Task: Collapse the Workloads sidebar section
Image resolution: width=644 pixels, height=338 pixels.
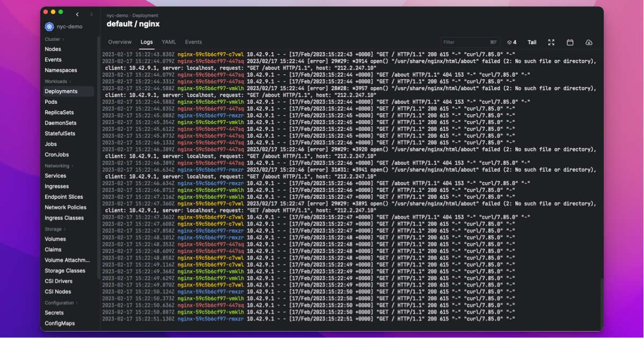Action: 70,82
